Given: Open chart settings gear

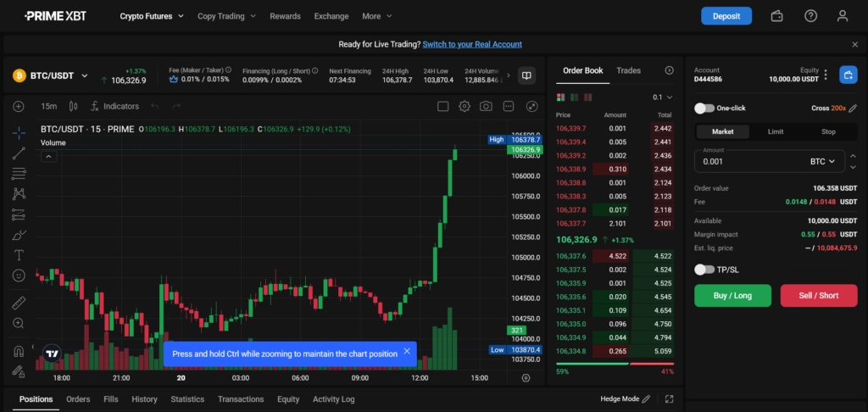Looking at the screenshot, I should tap(465, 106).
